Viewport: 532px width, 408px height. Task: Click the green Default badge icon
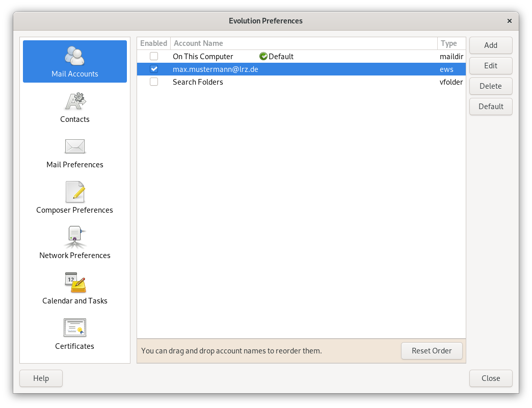(x=263, y=56)
